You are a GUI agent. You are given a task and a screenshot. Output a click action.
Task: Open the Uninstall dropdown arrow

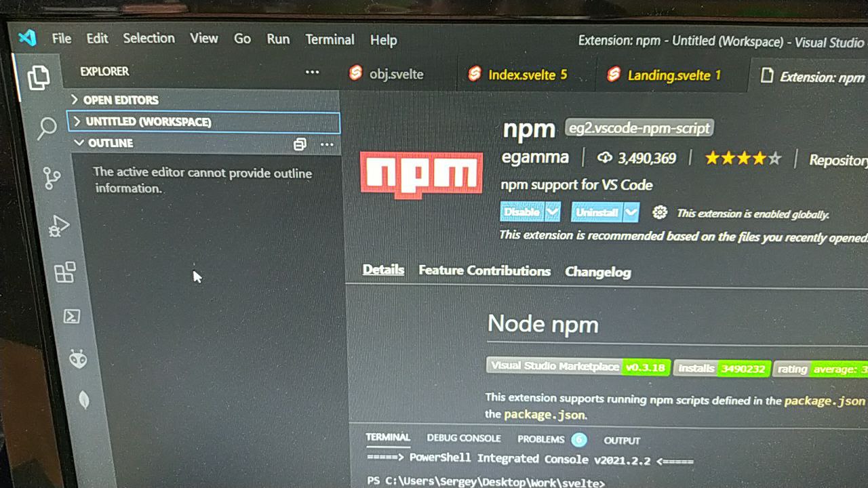coord(631,212)
